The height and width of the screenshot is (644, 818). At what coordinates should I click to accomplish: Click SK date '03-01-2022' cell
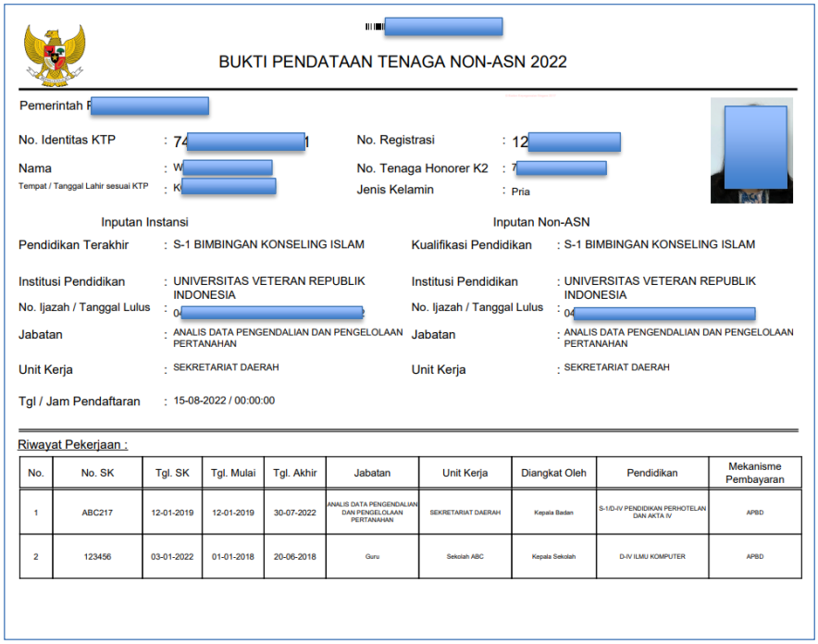[172, 556]
